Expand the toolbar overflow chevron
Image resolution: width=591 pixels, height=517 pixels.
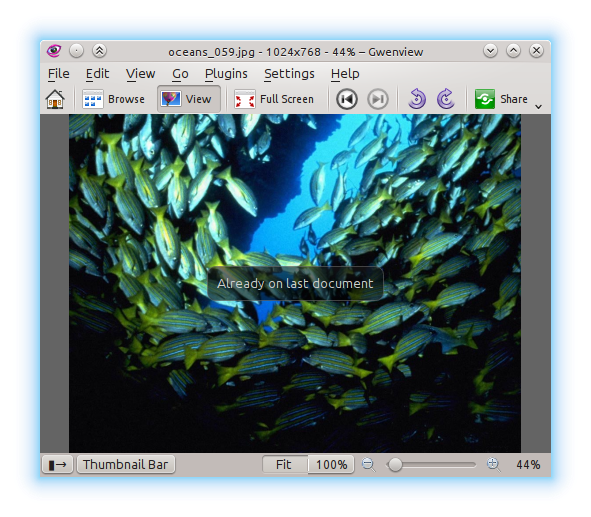coord(539,107)
